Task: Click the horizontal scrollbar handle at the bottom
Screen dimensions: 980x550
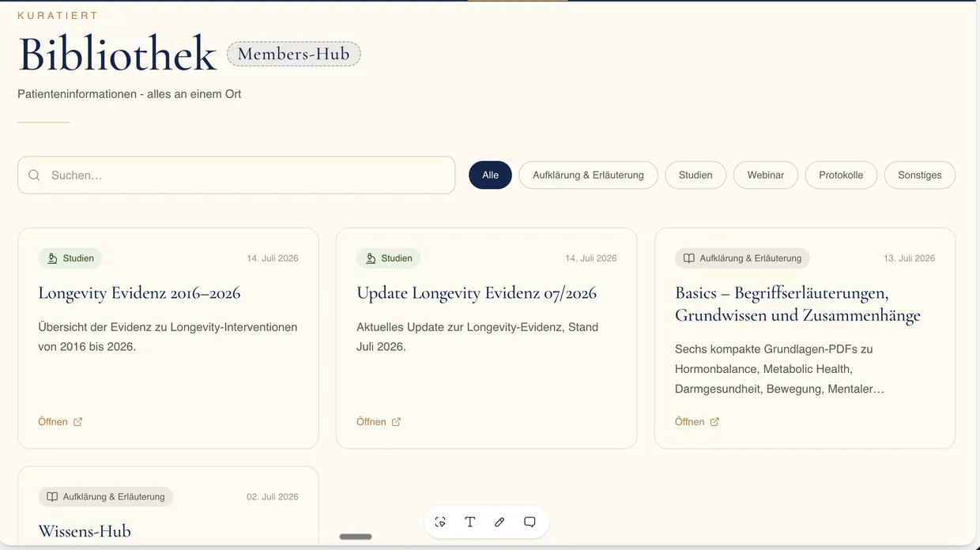Action: coord(356,537)
